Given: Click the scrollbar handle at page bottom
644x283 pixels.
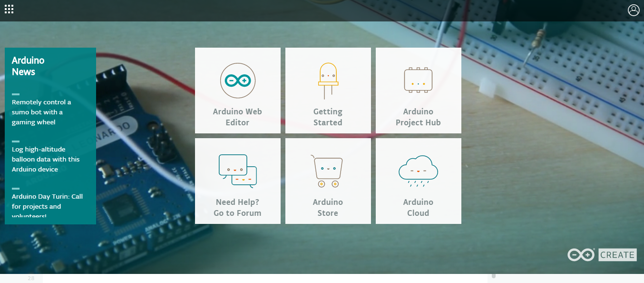Looking at the screenshot, I should [494, 276].
